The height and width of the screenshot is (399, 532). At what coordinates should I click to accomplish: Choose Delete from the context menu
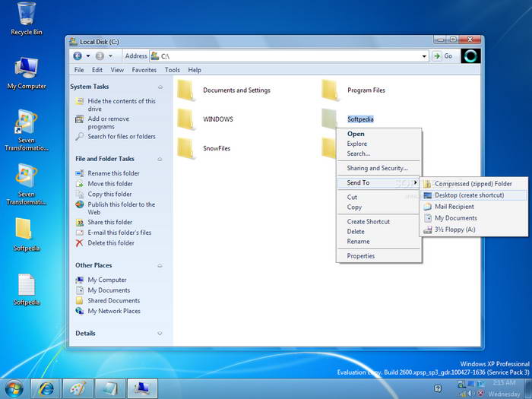click(x=379, y=232)
